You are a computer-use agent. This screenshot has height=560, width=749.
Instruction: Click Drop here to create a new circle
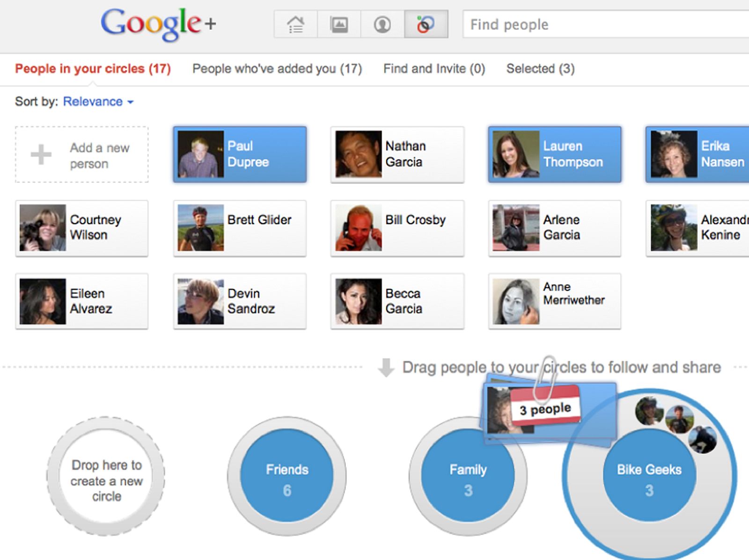pyautogui.click(x=106, y=480)
